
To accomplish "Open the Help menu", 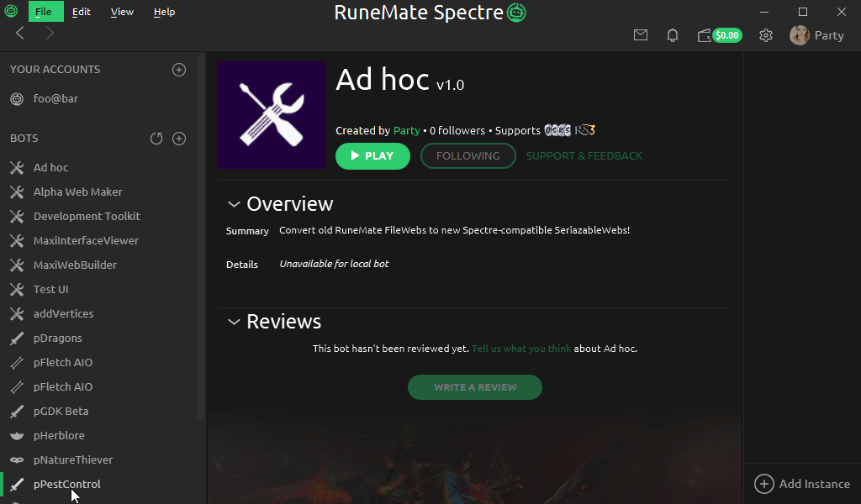I will pos(164,12).
